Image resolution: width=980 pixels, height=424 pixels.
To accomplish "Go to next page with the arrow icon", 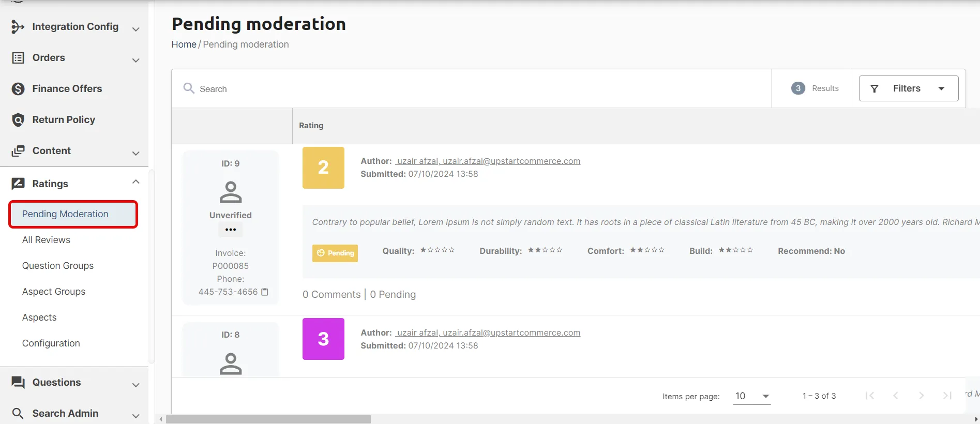I will point(921,396).
